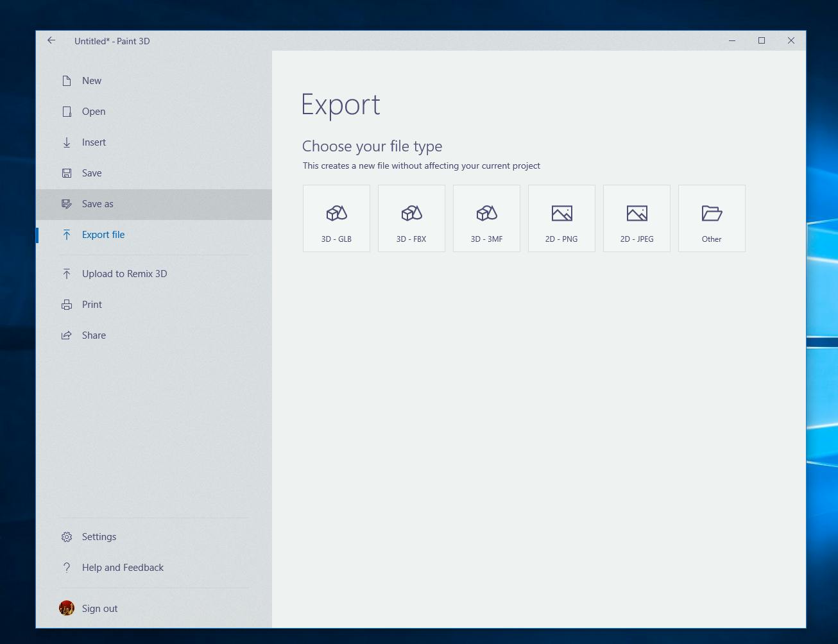This screenshot has width=838, height=644.
Task: Click the Print printer icon
Action: 67,305
